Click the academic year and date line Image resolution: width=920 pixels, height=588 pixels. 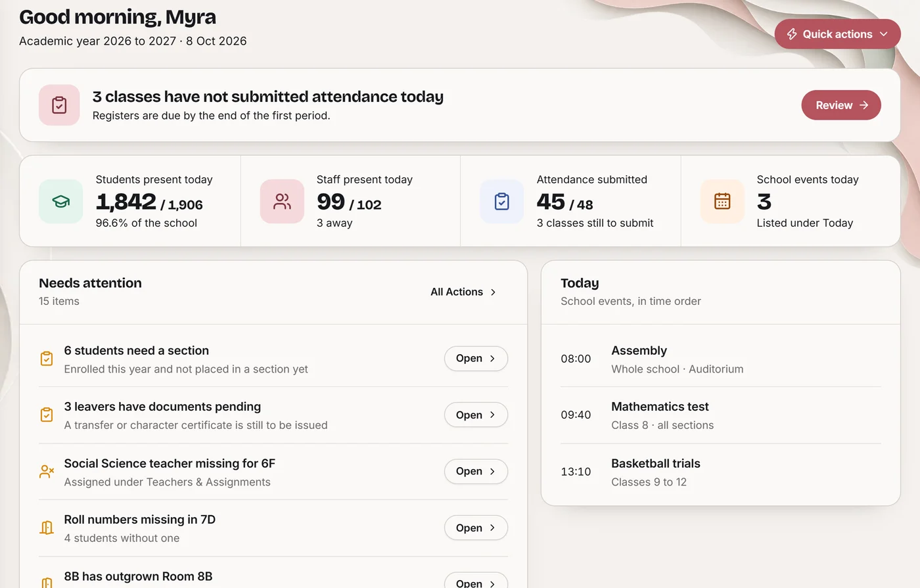point(133,41)
